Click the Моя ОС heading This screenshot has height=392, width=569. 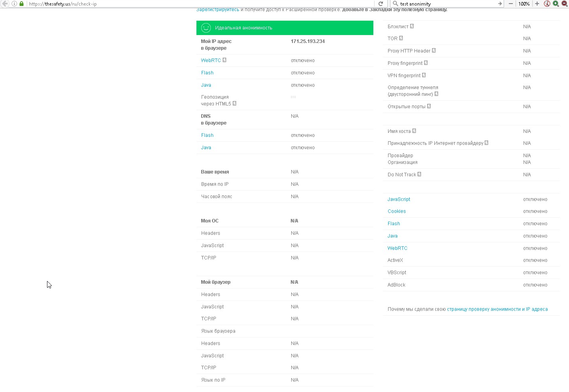click(x=210, y=221)
